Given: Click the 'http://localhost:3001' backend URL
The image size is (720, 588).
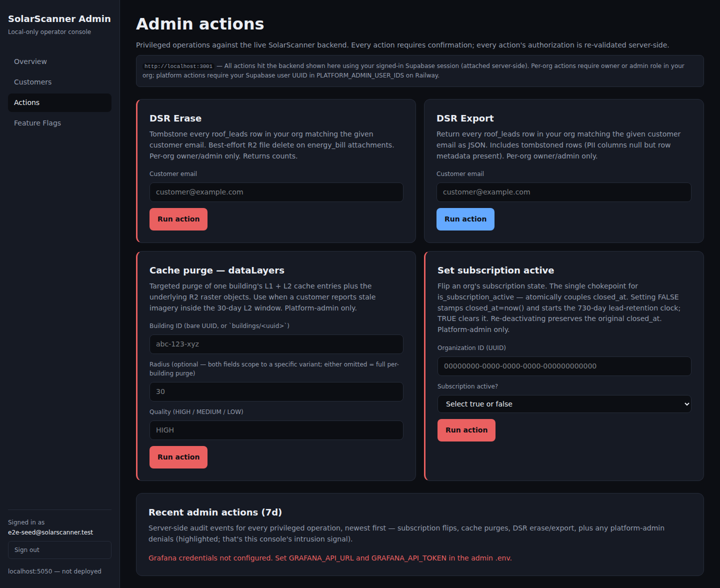Looking at the screenshot, I should point(178,66).
